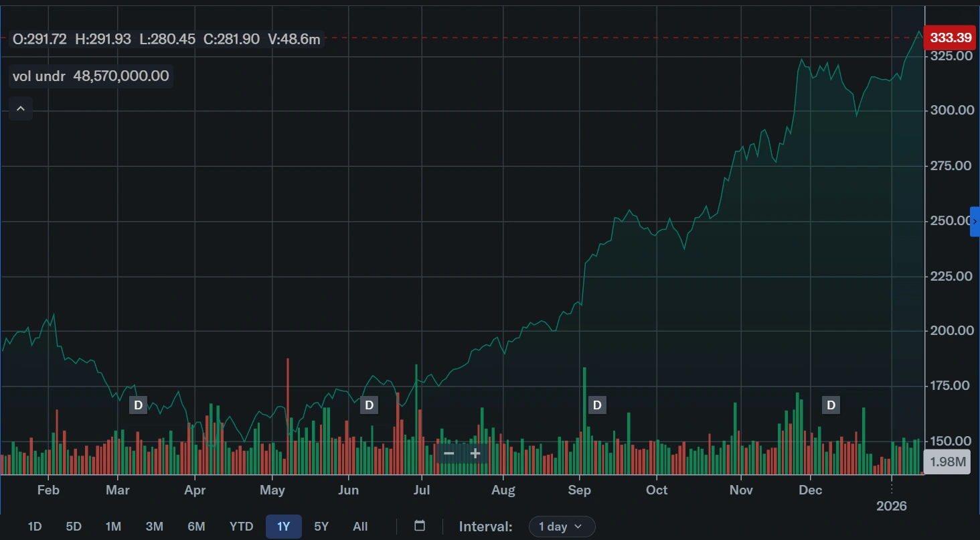Select the All time range
The image size is (980, 540).
[360, 527]
